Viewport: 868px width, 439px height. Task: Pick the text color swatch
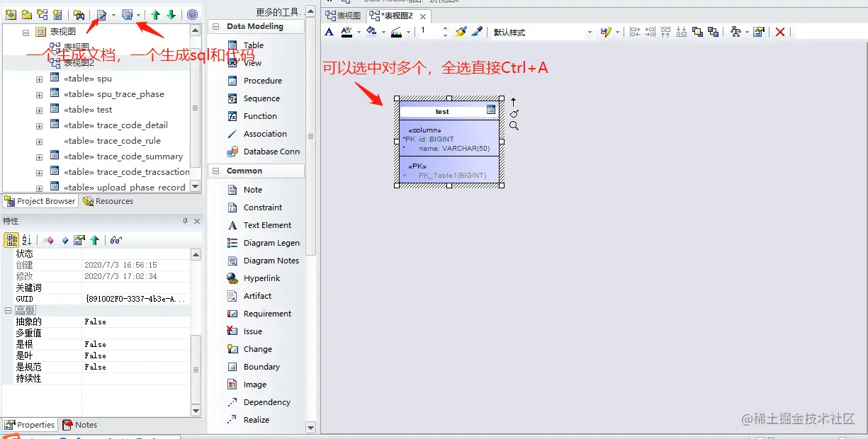[346, 32]
